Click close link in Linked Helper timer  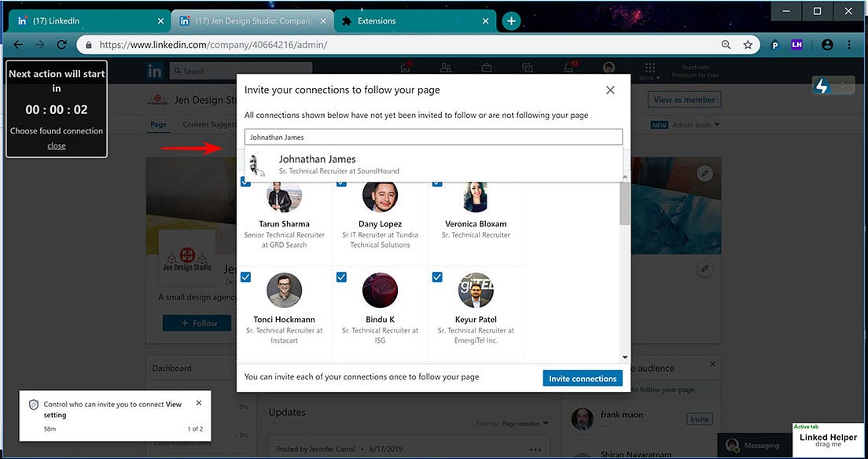click(x=57, y=145)
